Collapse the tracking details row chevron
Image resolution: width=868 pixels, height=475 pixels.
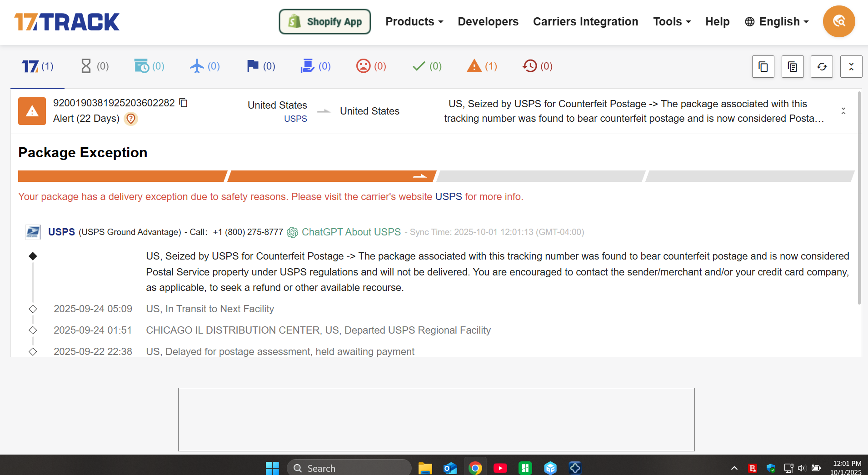(x=843, y=111)
